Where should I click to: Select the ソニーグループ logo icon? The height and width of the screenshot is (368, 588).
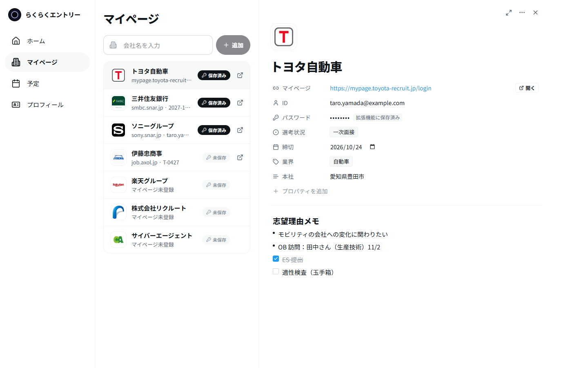(x=118, y=130)
